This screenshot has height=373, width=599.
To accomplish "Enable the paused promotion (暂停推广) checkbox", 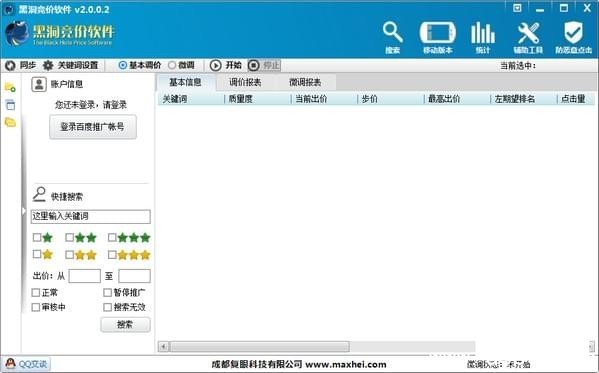I will [x=107, y=293].
